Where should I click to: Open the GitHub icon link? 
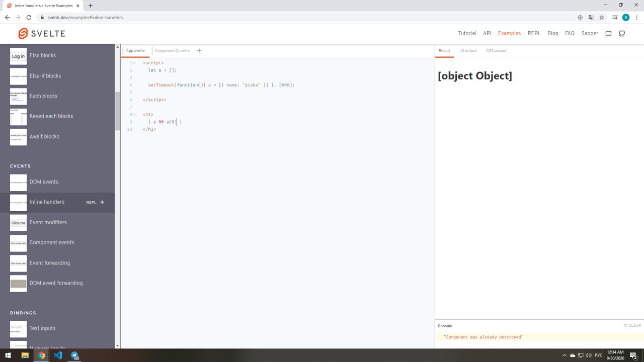pos(622,34)
